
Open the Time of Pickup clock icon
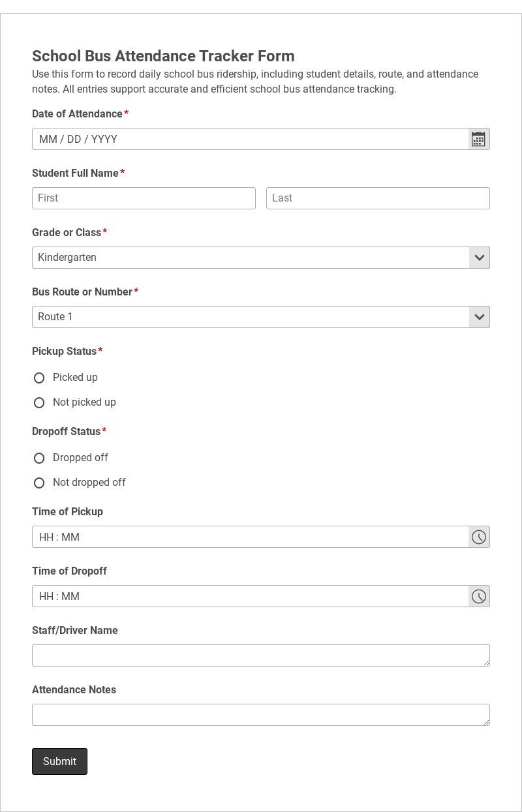(x=479, y=537)
